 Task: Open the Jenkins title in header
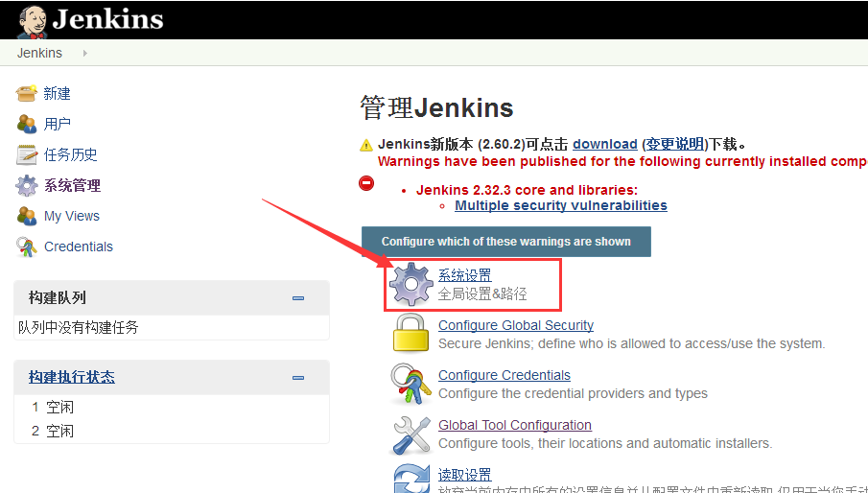[108, 19]
